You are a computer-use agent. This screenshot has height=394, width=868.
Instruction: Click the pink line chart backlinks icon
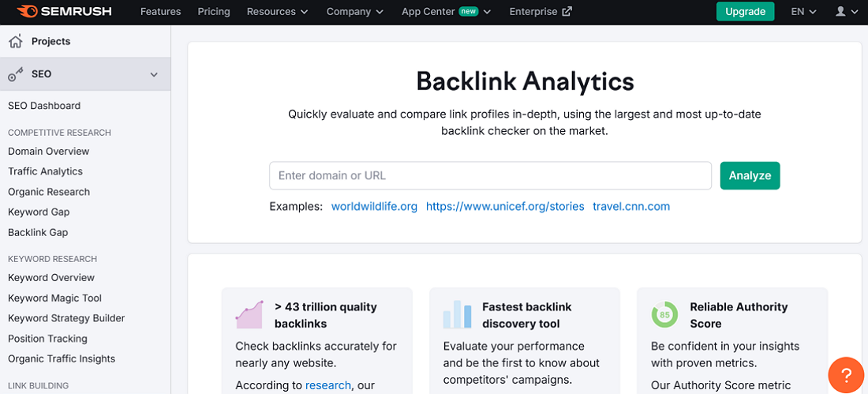pyautogui.click(x=249, y=314)
